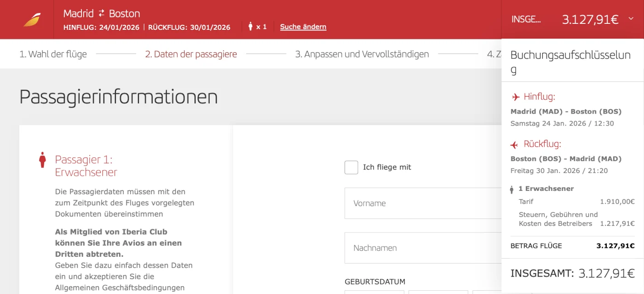The height and width of the screenshot is (294, 644).
Task: Go to step 1 Wahl der flüge
Action: pyautogui.click(x=53, y=54)
